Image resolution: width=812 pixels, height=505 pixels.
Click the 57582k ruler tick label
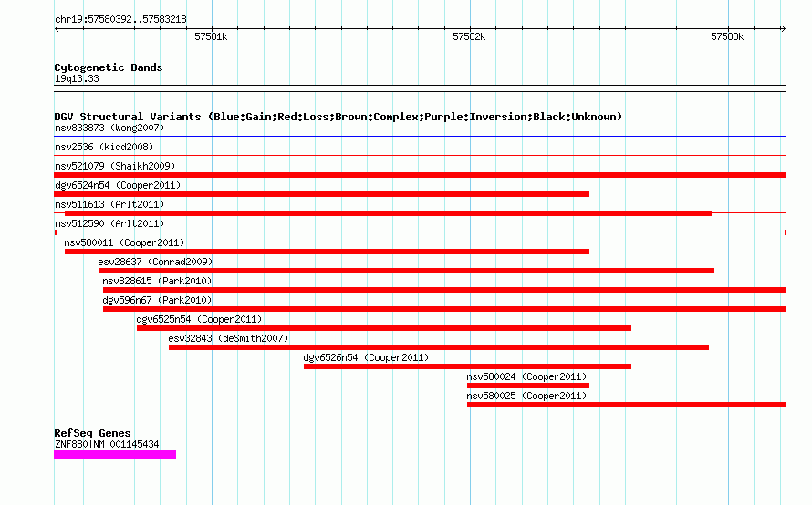pyautogui.click(x=469, y=36)
